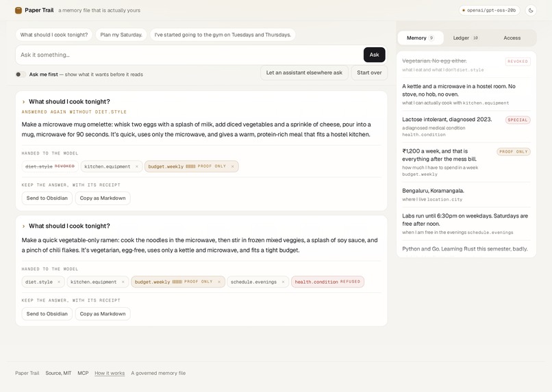Viewport: 552px width, 392px height.
Task: Click 'Let an assistant elsewhere ask'
Action: pyautogui.click(x=304, y=73)
